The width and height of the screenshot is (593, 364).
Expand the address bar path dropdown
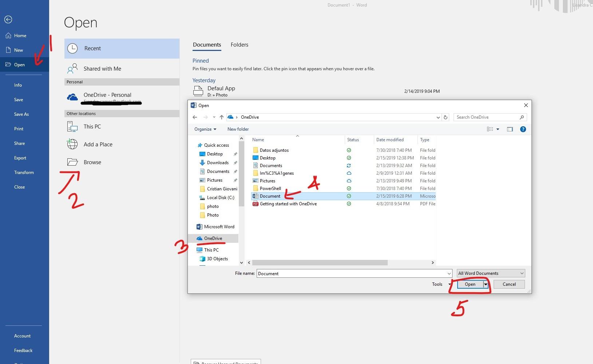pos(438,117)
